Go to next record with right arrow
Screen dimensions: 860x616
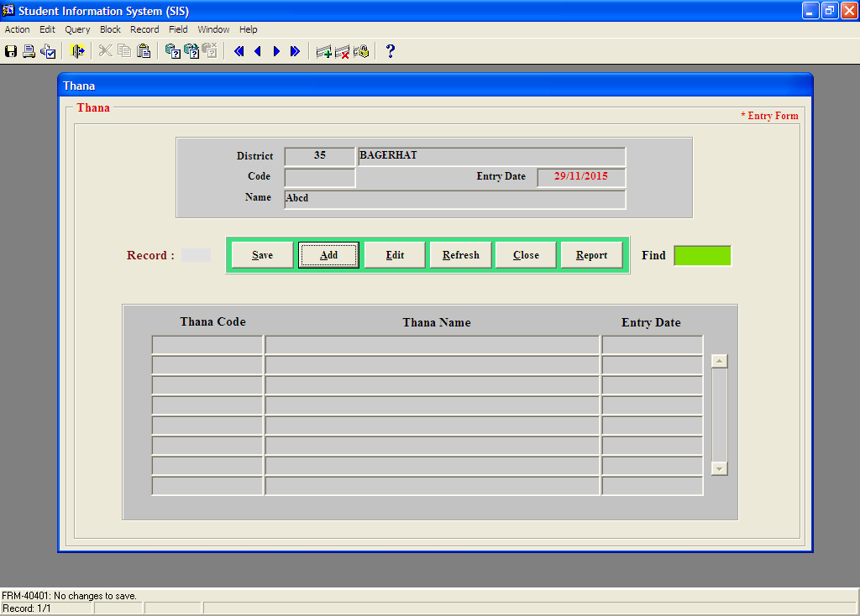click(x=276, y=51)
